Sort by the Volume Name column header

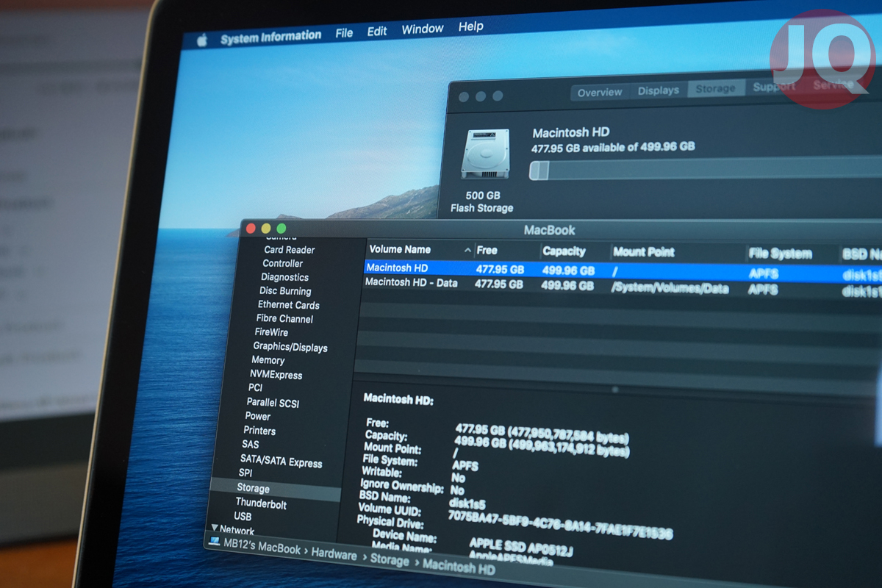point(400,249)
